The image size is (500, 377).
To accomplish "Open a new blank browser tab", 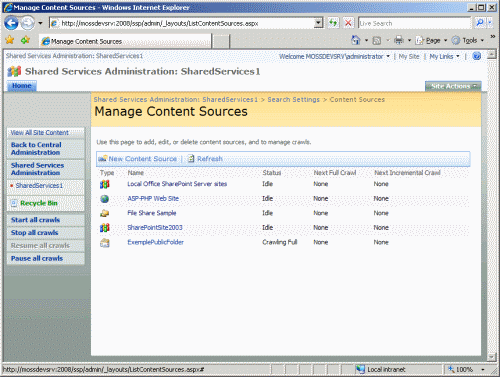I will [x=221, y=42].
